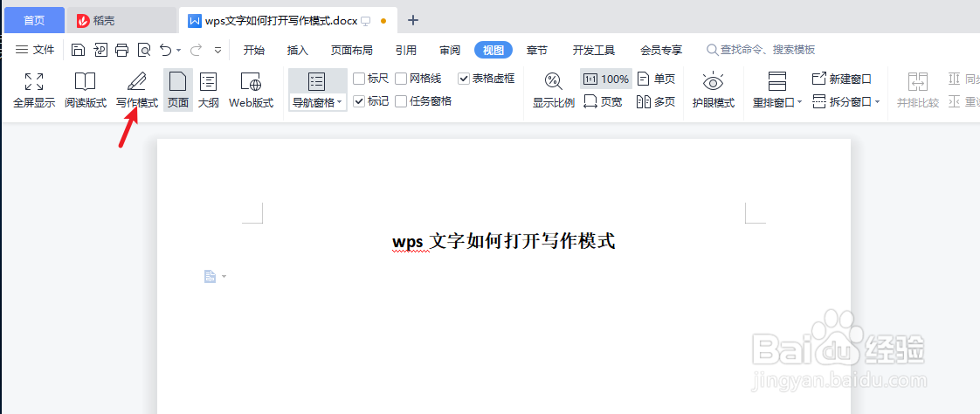Screen dimensions: 980x414
Task: Click the Print icon in quick toolbar
Action: [122, 50]
